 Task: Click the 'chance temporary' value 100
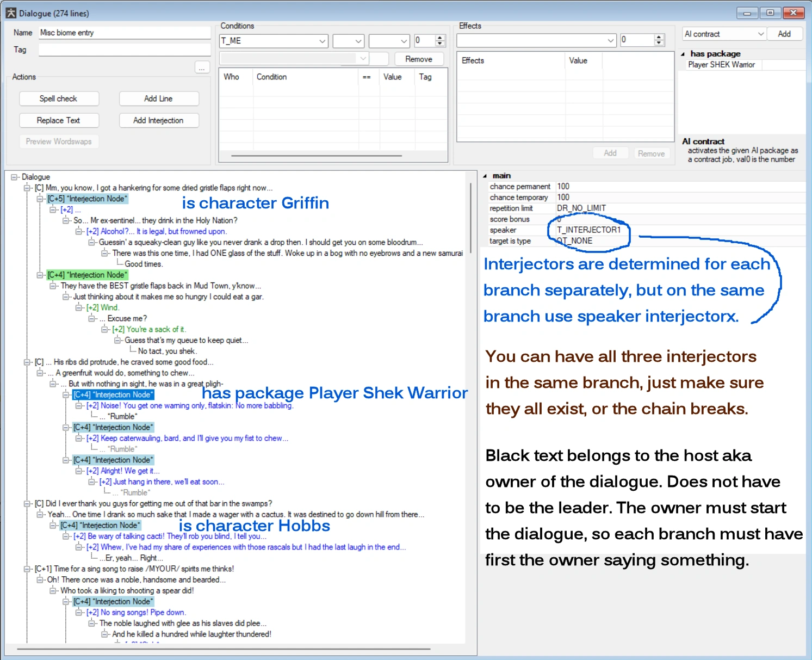(x=680, y=198)
